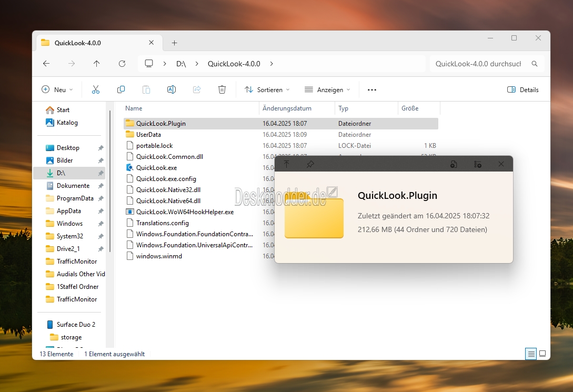Viewport: 573px width, 392px height.
Task: Open a new Explorer tab with the plus
Action: (175, 43)
